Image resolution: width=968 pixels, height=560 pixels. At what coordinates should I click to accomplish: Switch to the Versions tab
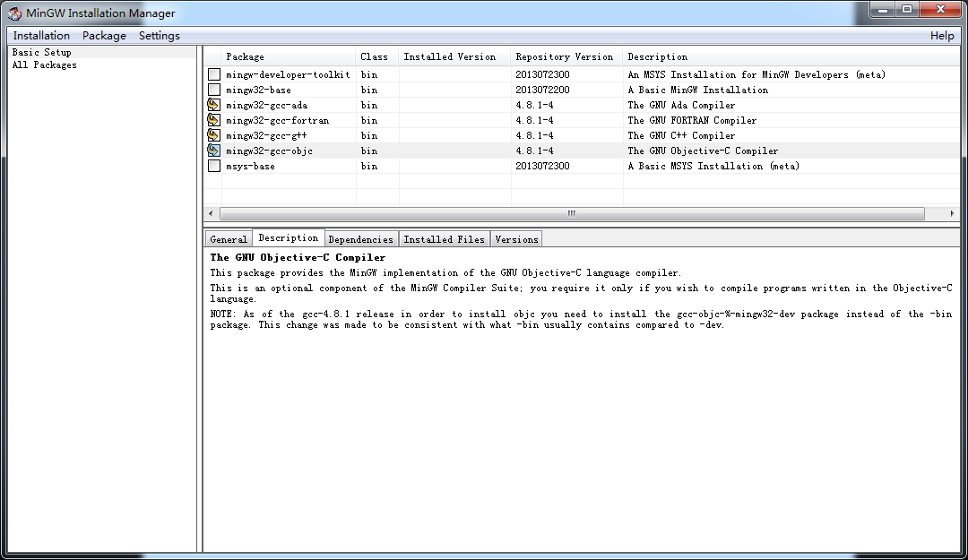pos(517,239)
